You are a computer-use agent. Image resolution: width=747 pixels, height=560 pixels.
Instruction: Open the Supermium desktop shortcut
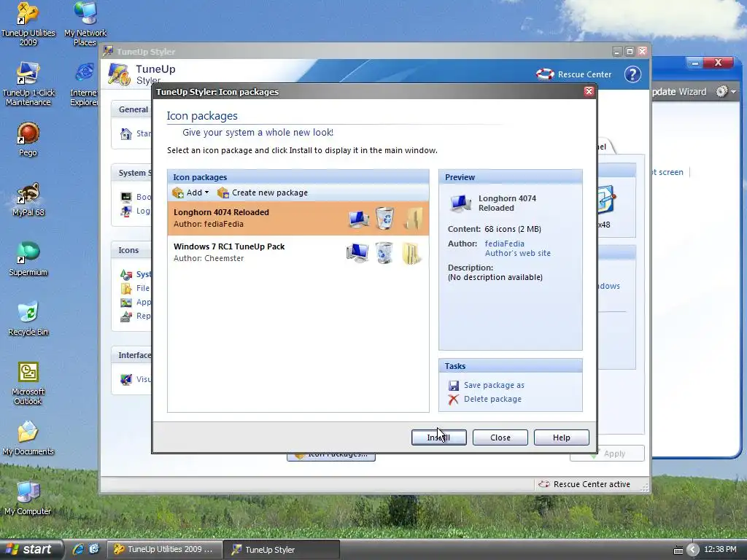28,259
